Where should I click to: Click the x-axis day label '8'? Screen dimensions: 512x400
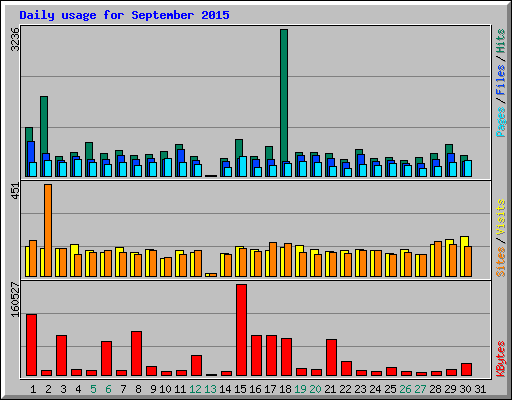click(x=138, y=389)
